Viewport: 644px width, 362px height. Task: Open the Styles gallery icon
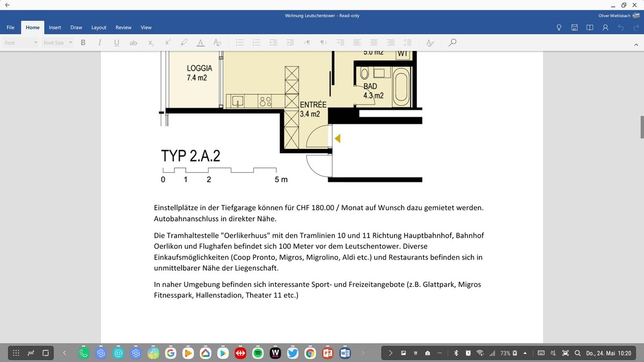tap(430, 42)
